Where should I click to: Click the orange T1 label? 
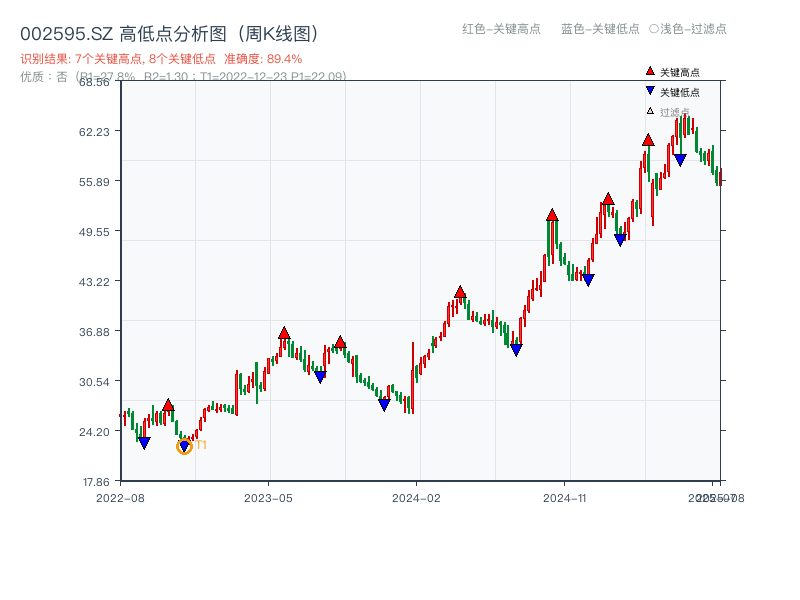point(201,445)
